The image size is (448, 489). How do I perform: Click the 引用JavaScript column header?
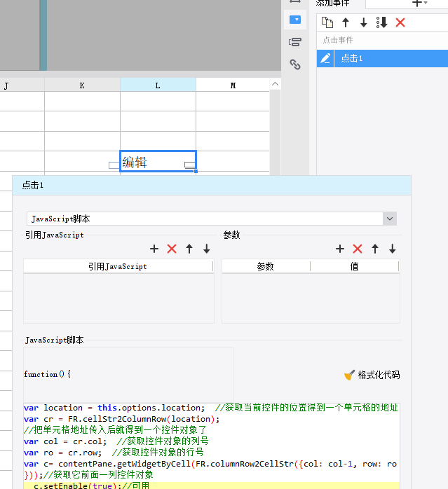tap(118, 266)
